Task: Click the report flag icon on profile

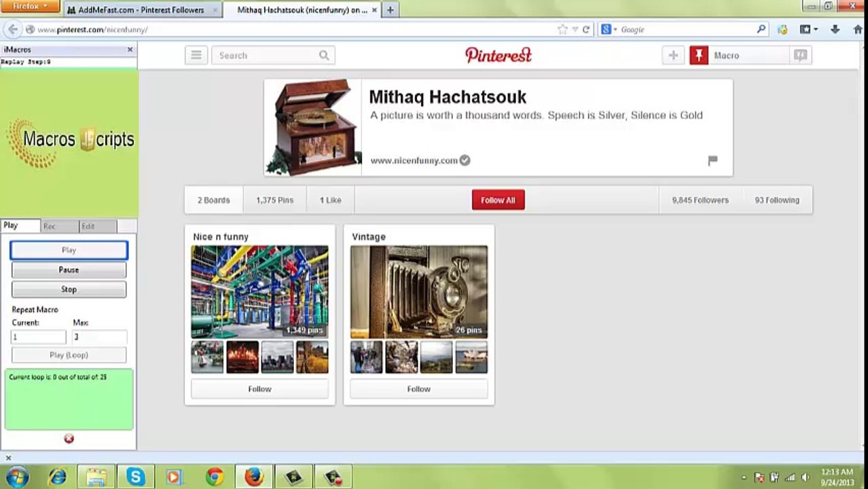Action: [x=712, y=160]
